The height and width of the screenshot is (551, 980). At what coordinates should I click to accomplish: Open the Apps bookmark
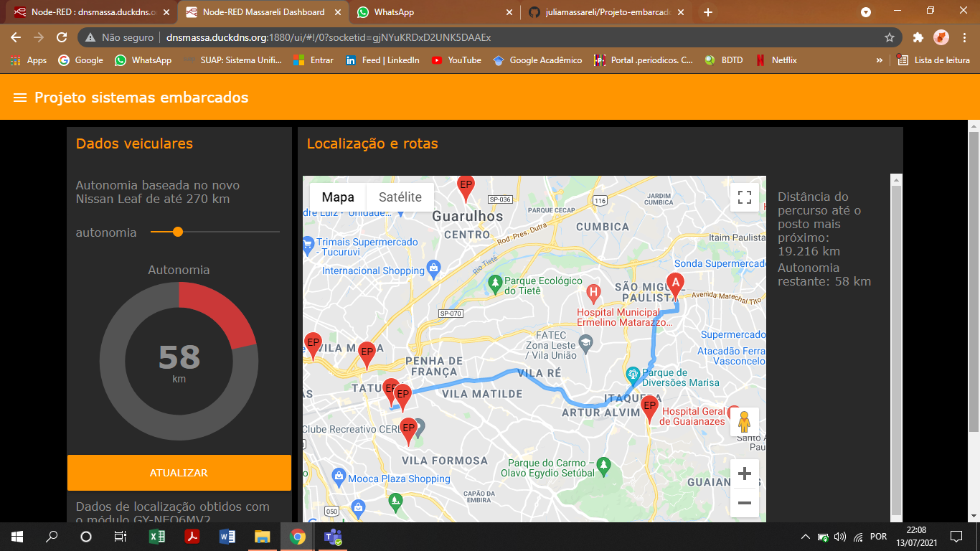pyautogui.click(x=29, y=60)
